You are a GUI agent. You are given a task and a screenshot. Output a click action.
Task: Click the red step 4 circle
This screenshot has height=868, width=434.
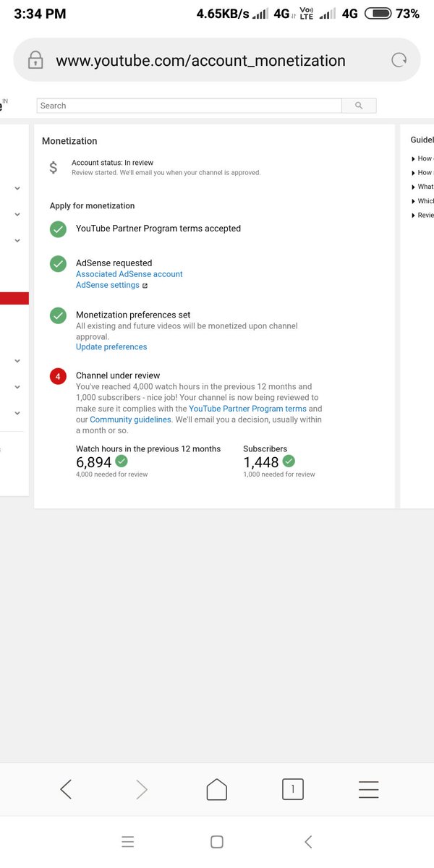[x=58, y=377]
